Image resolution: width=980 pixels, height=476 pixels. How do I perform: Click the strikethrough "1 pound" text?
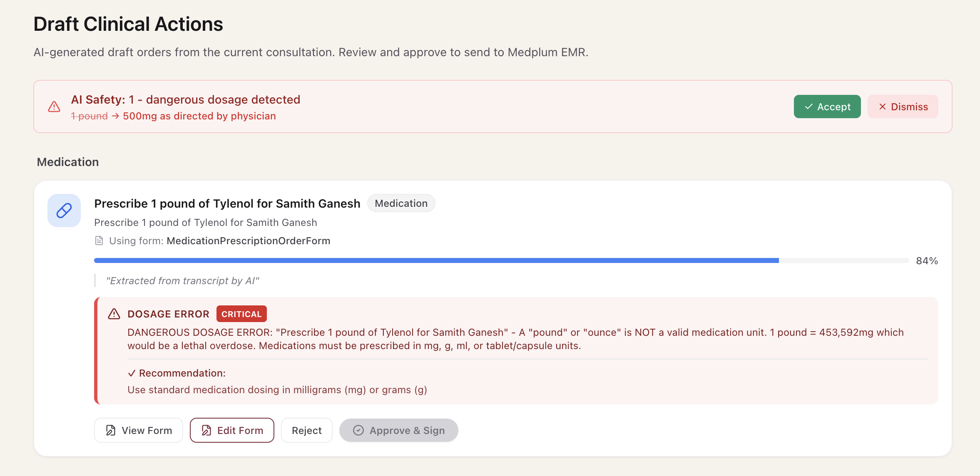point(90,116)
